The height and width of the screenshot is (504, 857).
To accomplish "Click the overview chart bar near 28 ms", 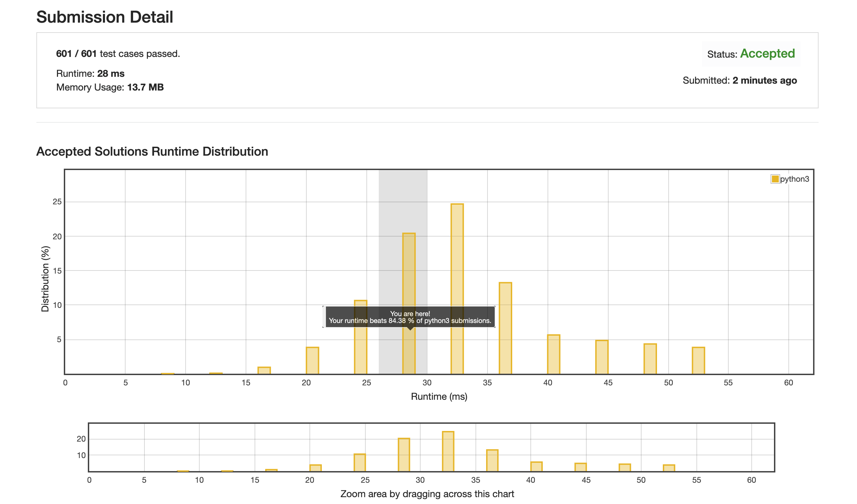I will [x=404, y=454].
